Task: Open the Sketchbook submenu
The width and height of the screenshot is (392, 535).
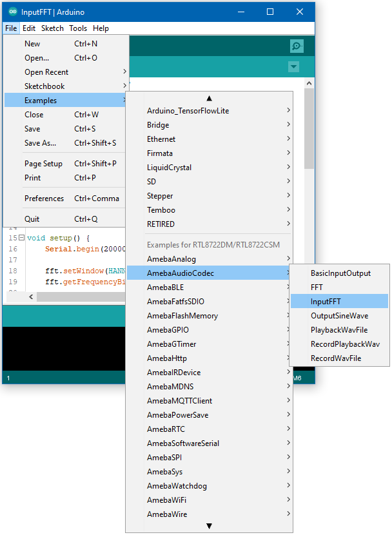Action: click(44, 86)
